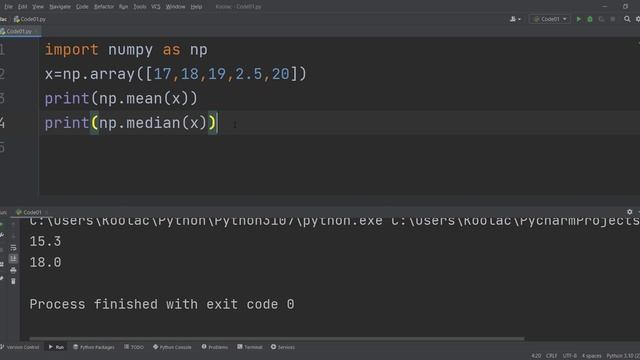Screen dimensions: 640x360
Task: Click output value 18.0
Action: (x=45, y=262)
